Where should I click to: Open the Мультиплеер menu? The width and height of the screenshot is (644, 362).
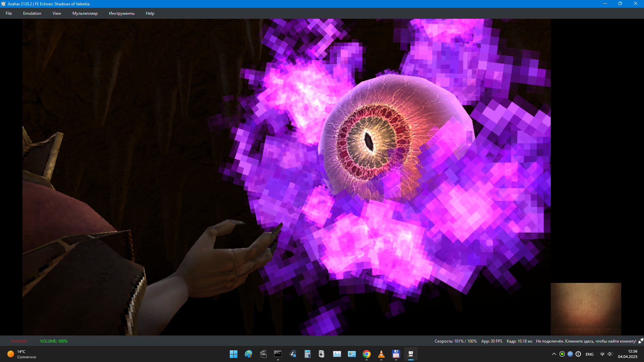click(85, 13)
